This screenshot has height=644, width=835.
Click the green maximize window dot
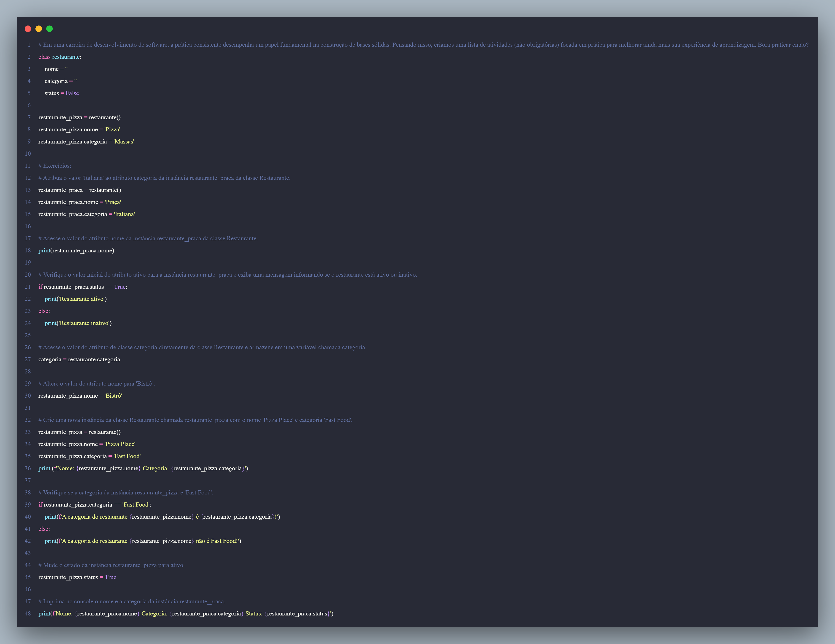pyautogui.click(x=49, y=29)
